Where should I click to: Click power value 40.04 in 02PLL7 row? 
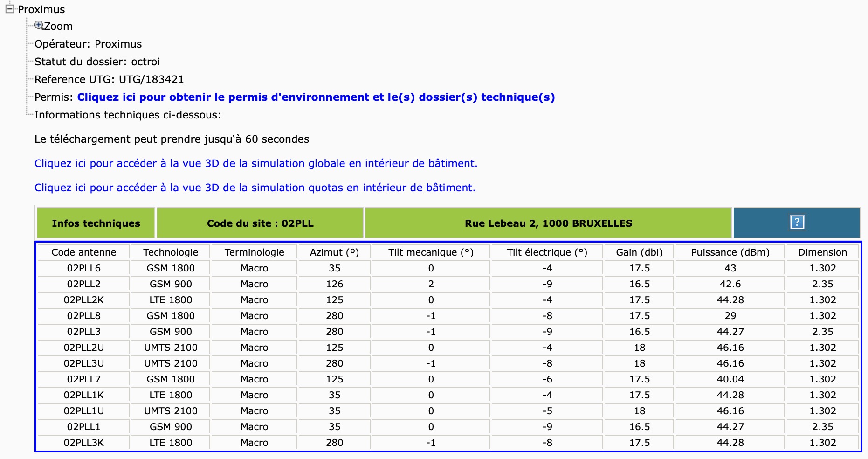[730, 379]
